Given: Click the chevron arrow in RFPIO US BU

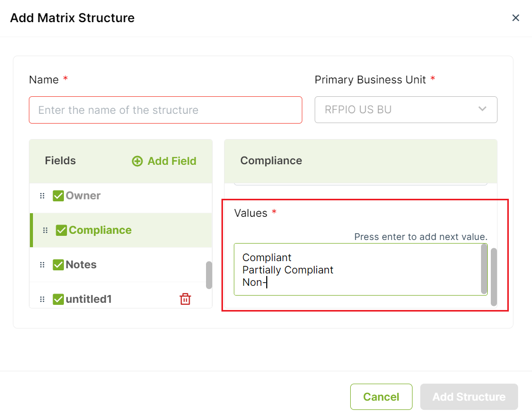Looking at the screenshot, I should point(482,109).
